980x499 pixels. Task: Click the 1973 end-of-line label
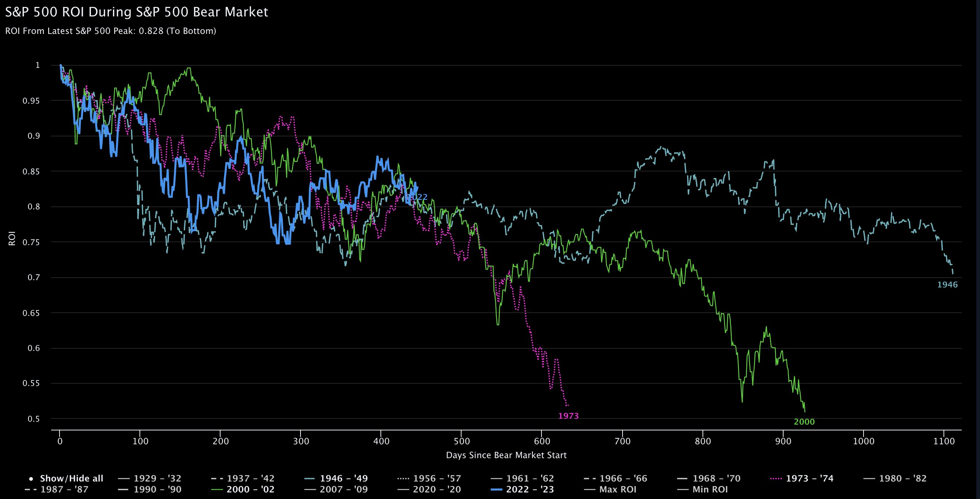point(569,416)
